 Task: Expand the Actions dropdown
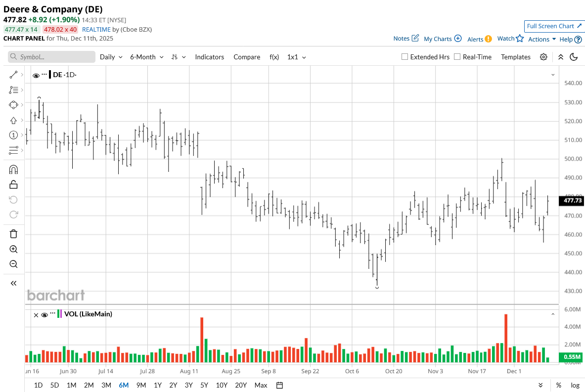tap(541, 39)
